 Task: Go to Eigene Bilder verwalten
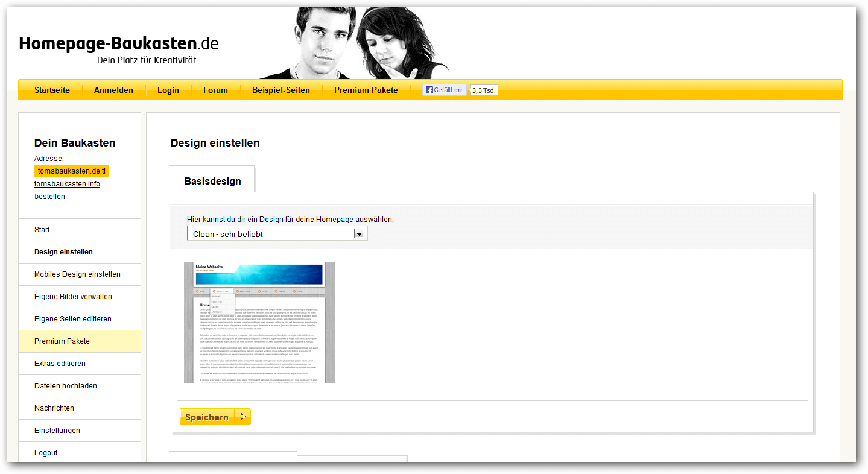(x=80, y=297)
